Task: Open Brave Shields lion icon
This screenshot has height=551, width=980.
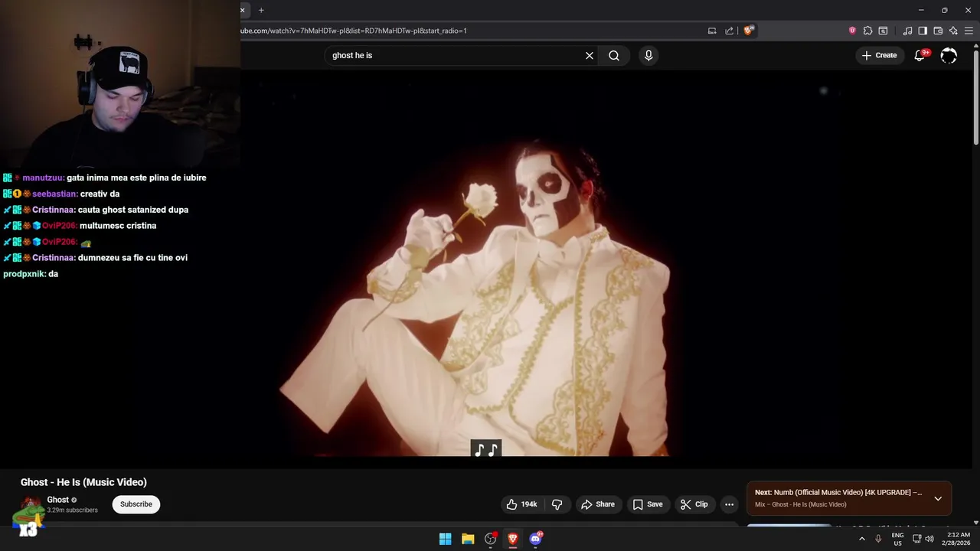Action: click(x=749, y=31)
